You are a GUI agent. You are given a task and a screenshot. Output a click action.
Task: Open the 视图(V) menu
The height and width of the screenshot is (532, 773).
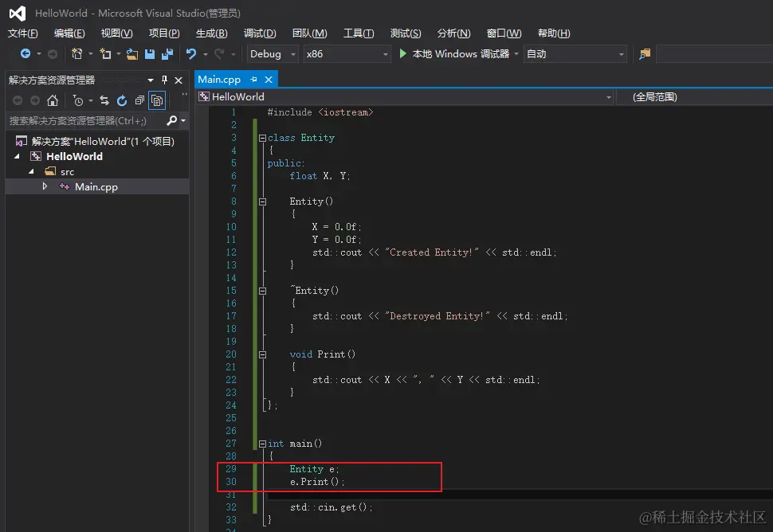(116, 33)
